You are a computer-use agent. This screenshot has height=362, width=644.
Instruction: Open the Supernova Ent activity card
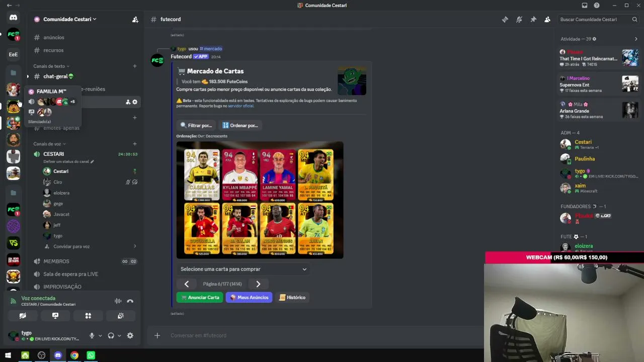(599, 84)
